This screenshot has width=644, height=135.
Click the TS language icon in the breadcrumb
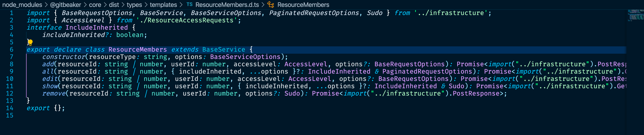click(189, 4)
